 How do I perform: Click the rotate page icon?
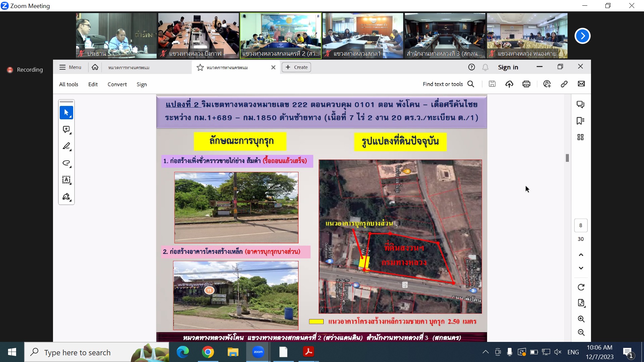tap(581, 287)
